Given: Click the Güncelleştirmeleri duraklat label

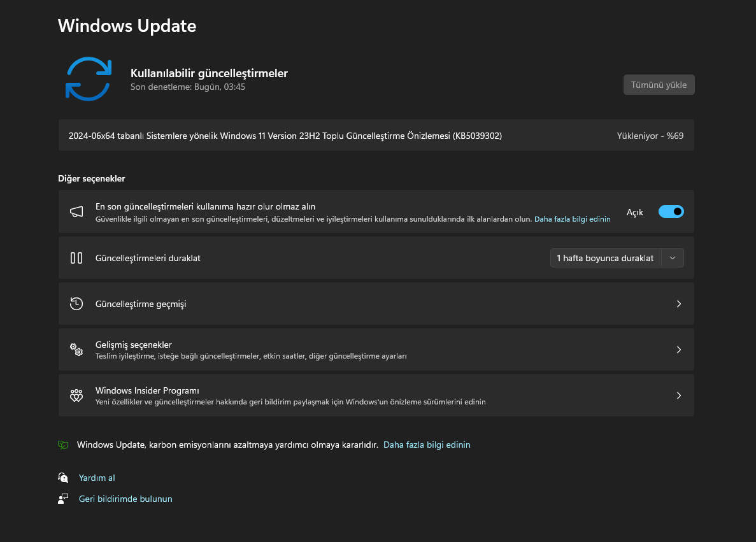Looking at the screenshot, I should point(148,259).
